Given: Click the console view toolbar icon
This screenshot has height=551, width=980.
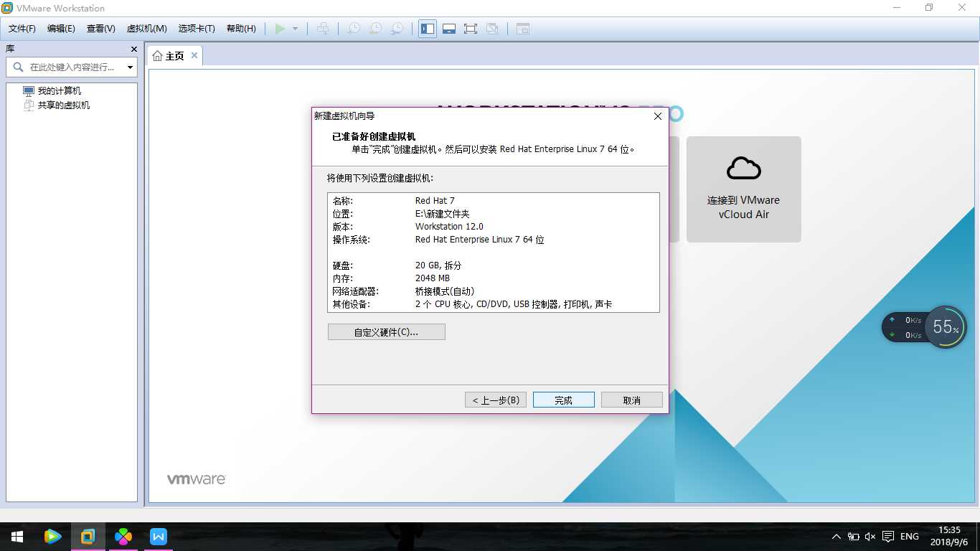Looking at the screenshot, I should (523, 29).
